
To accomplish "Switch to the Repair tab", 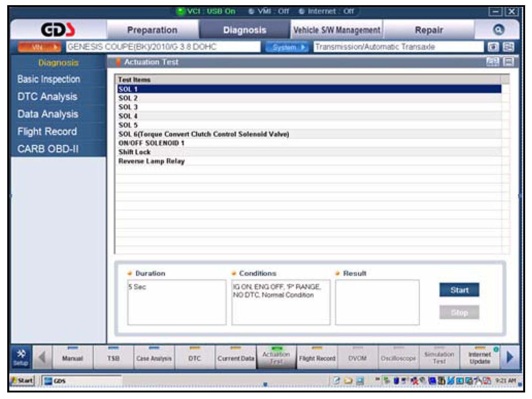I will pyautogui.click(x=428, y=30).
